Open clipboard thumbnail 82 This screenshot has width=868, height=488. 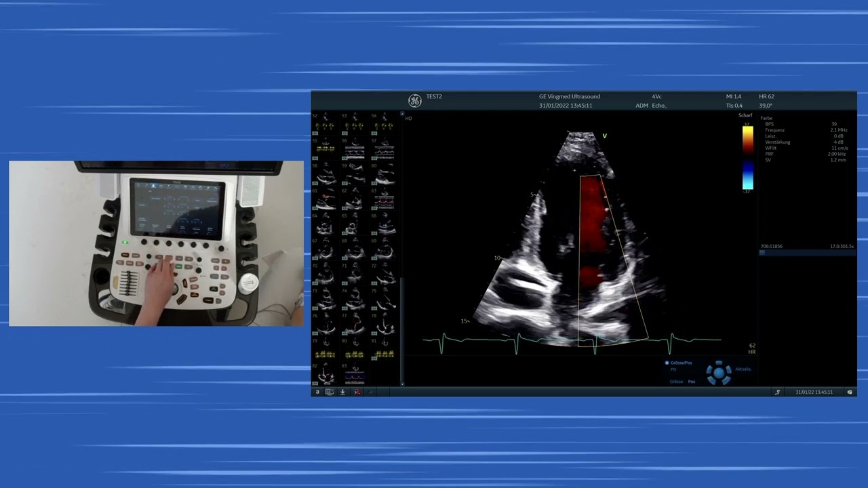[325, 374]
